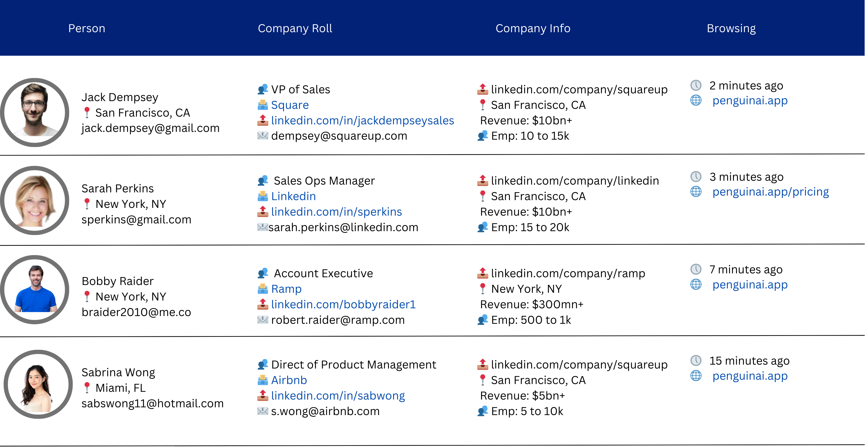Open linkedin.com/in/jackdempseysales profile link
Image resolution: width=868 pixels, height=447 pixels.
(x=363, y=121)
